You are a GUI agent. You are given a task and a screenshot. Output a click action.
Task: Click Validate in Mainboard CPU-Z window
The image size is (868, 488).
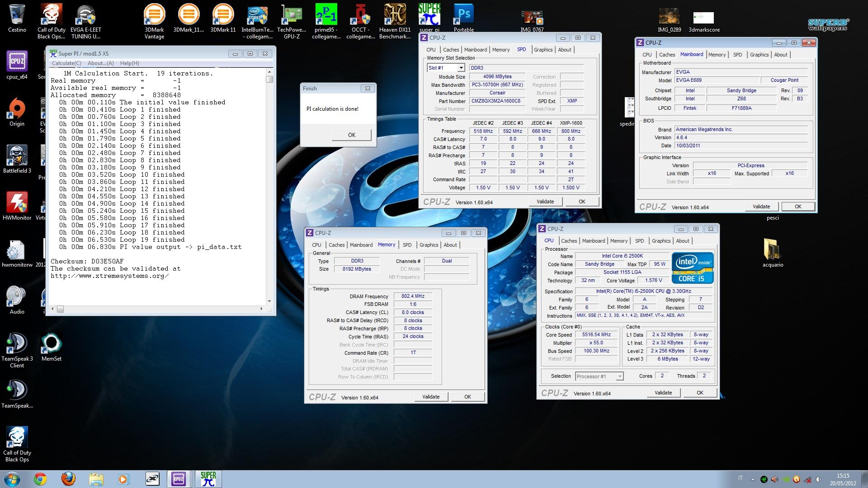pos(761,206)
